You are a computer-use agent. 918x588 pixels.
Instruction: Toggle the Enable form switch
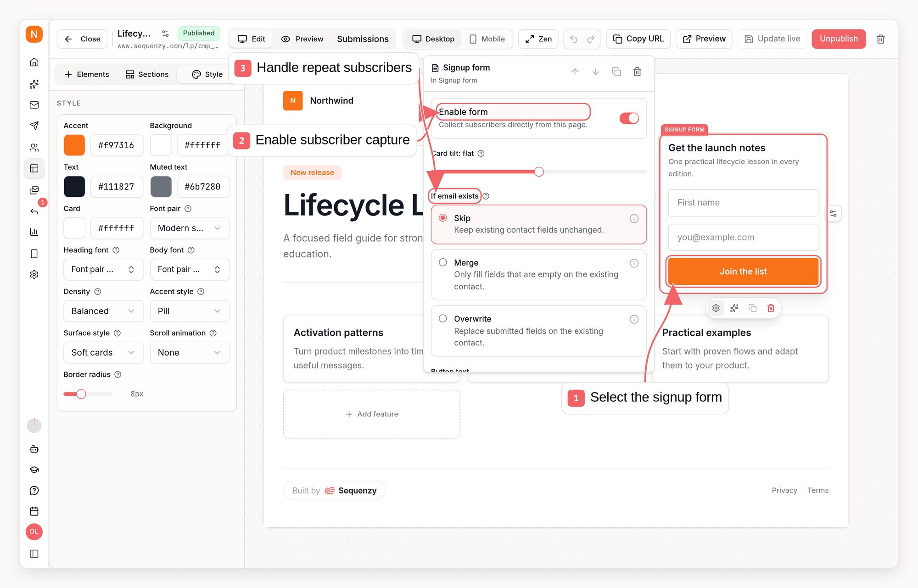(629, 118)
